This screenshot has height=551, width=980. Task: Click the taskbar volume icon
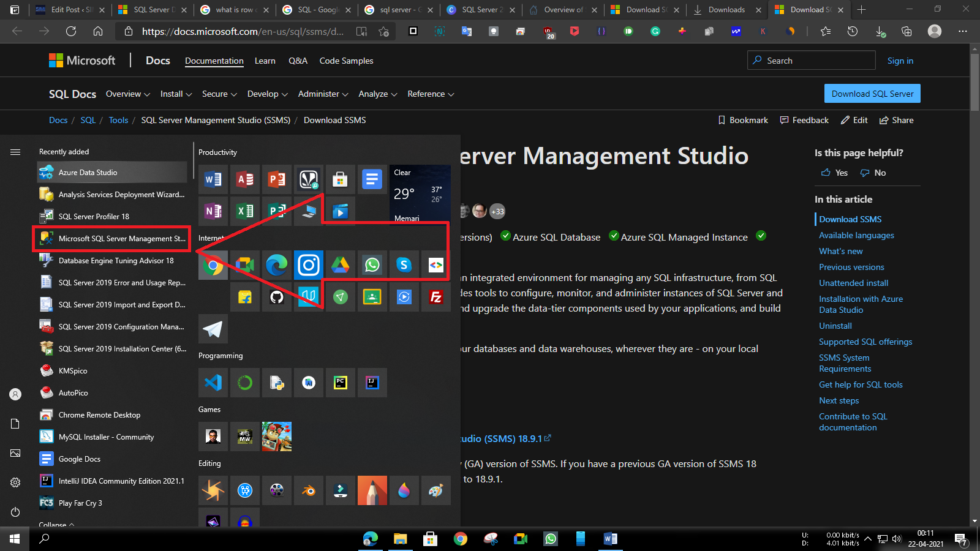[x=897, y=539]
